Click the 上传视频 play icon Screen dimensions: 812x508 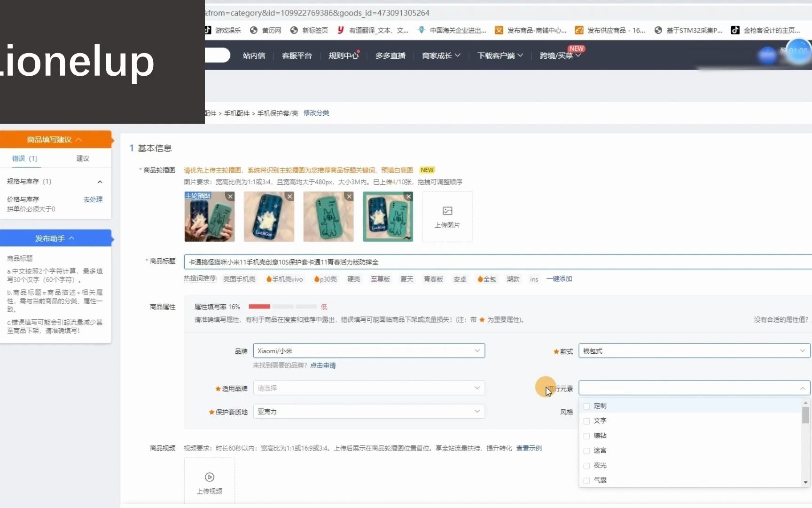tap(210, 477)
